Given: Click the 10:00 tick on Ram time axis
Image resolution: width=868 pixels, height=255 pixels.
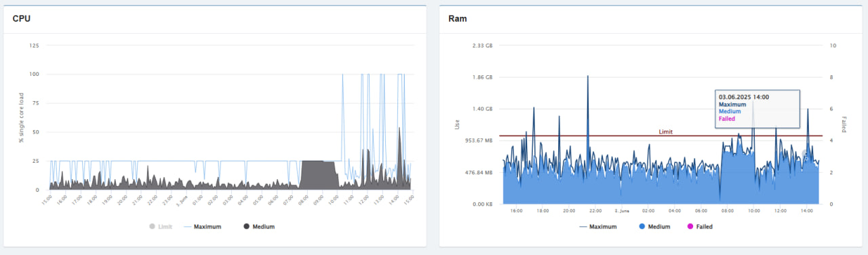Looking at the screenshot, I should click(x=753, y=211).
